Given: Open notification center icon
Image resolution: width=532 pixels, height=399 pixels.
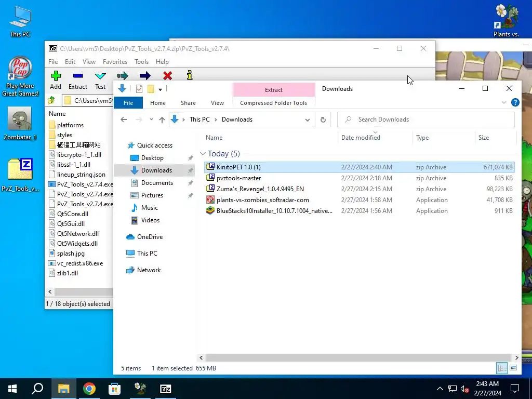Looking at the screenshot, I should 515,389.
